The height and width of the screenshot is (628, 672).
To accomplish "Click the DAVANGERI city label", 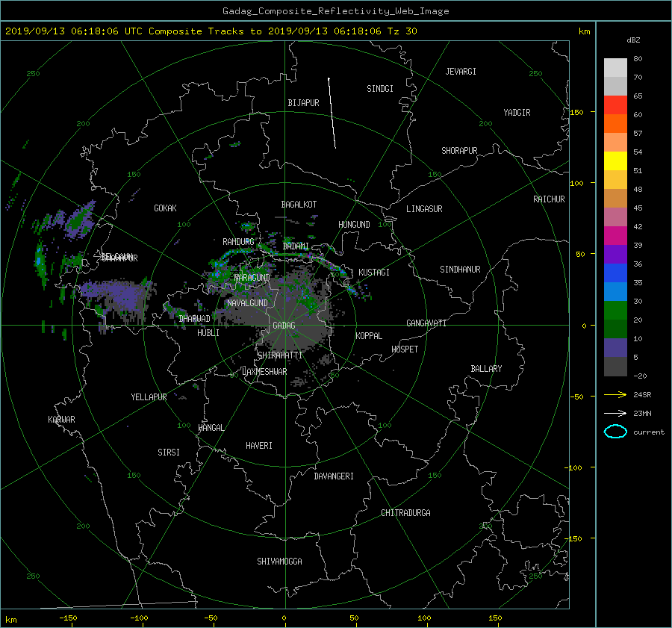I will [x=334, y=476].
